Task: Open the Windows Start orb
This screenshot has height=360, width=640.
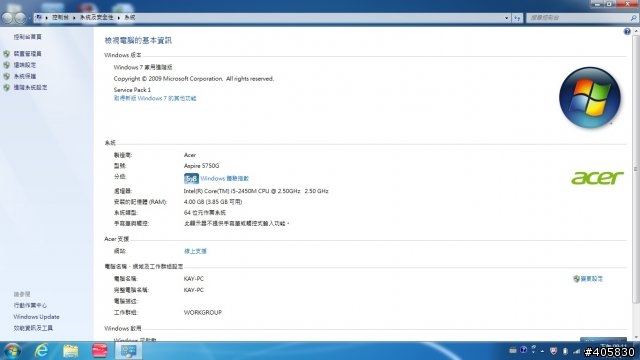Action: point(12,351)
